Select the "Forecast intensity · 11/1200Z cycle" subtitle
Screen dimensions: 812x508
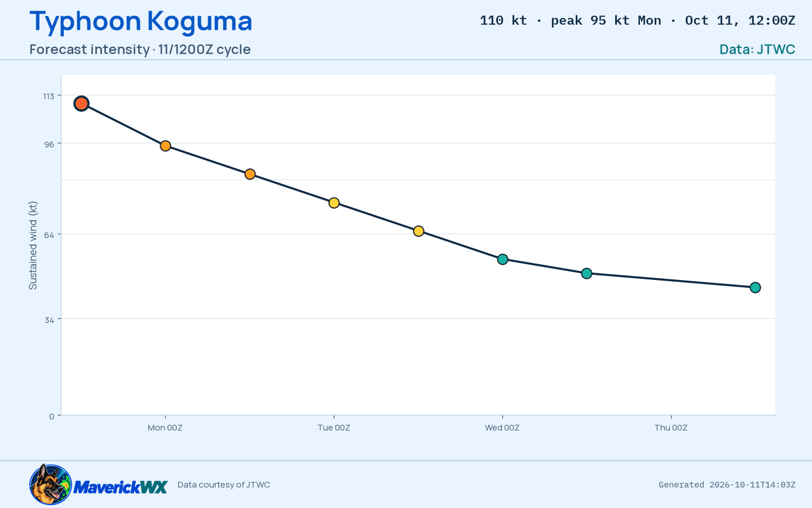point(140,49)
